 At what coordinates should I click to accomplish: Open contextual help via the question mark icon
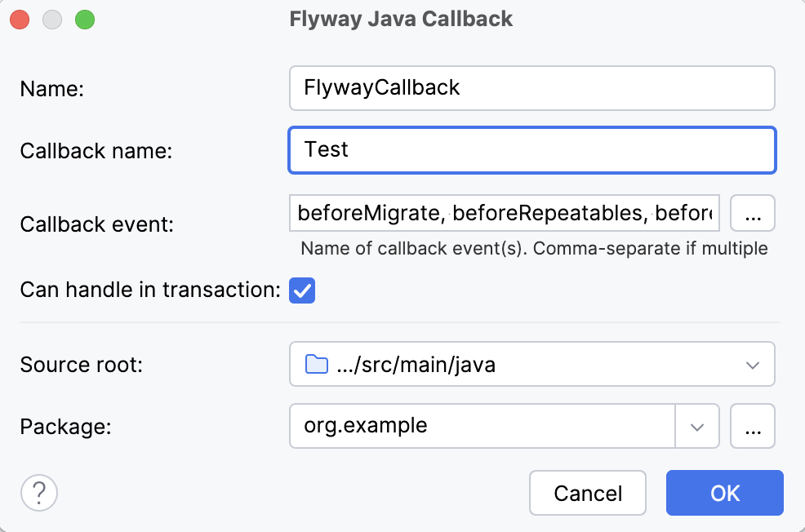pyautogui.click(x=38, y=493)
